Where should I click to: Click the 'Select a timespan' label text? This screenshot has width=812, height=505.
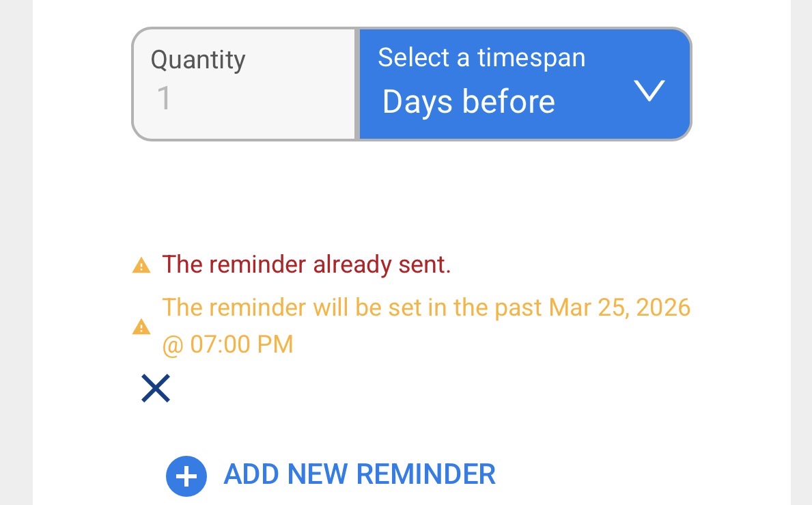tap(481, 57)
